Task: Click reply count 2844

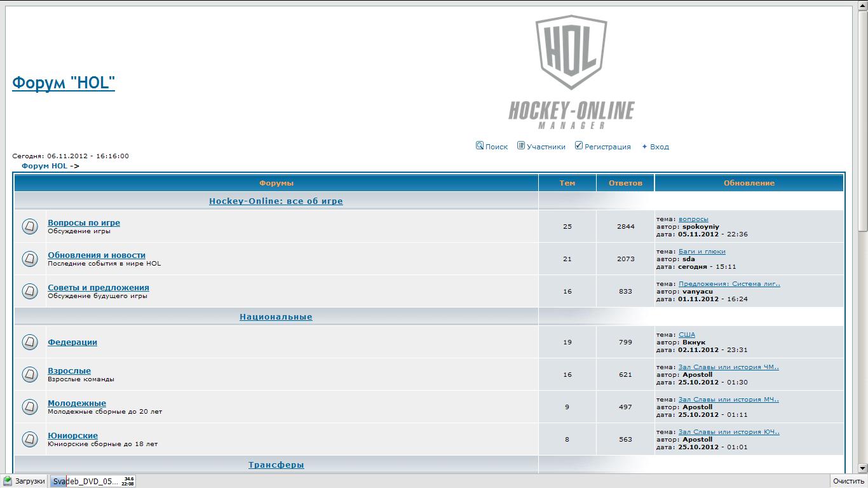Action: (625, 226)
